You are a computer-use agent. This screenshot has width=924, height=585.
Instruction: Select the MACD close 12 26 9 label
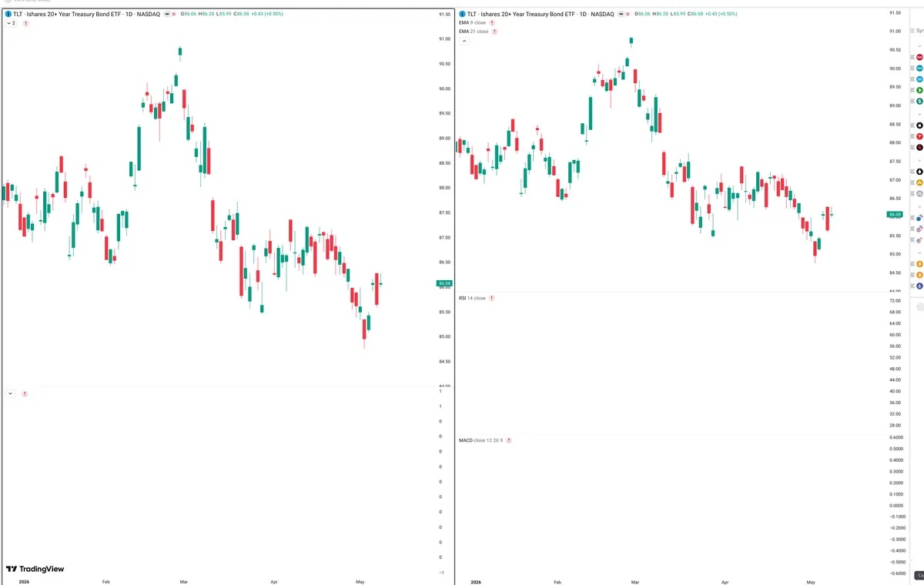pyautogui.click(x=480, y=440)
